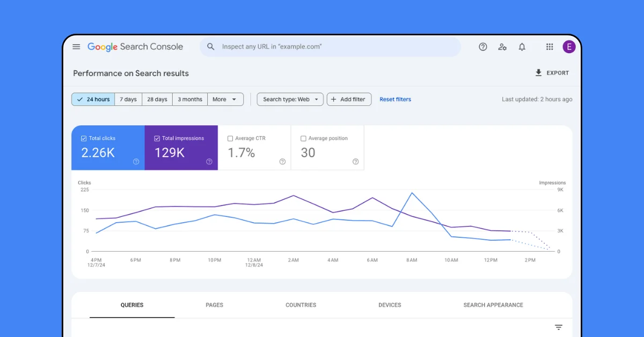This screenshot has height=337, width=644.
Task: Open help icon on Total impressions card
Action: 209,162
